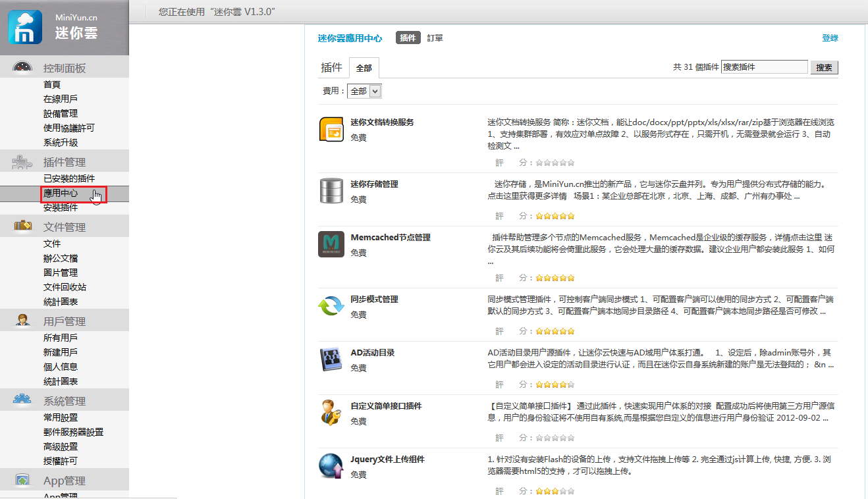Open the AD活动目录 plugin title
868x499 pixels.
click(x=373, y=353)
